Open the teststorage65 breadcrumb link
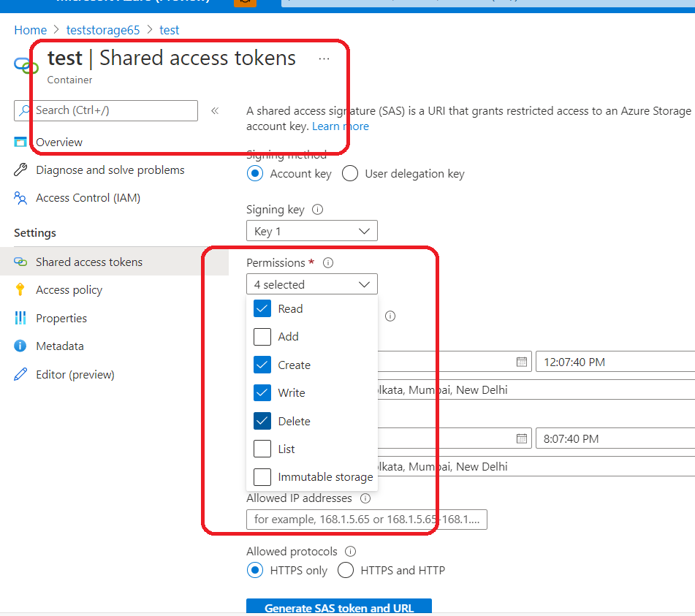 click(x=103, y=30)
